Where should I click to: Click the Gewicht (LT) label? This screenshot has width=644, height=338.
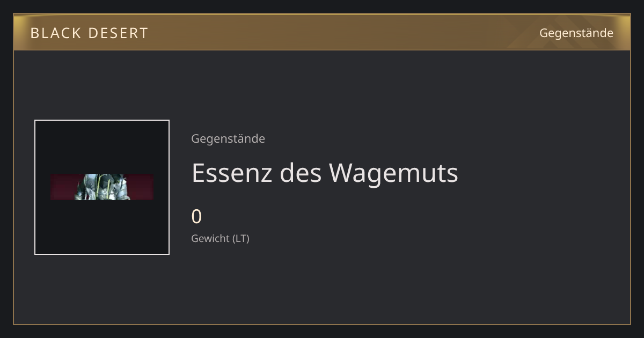tap(220, 238)
